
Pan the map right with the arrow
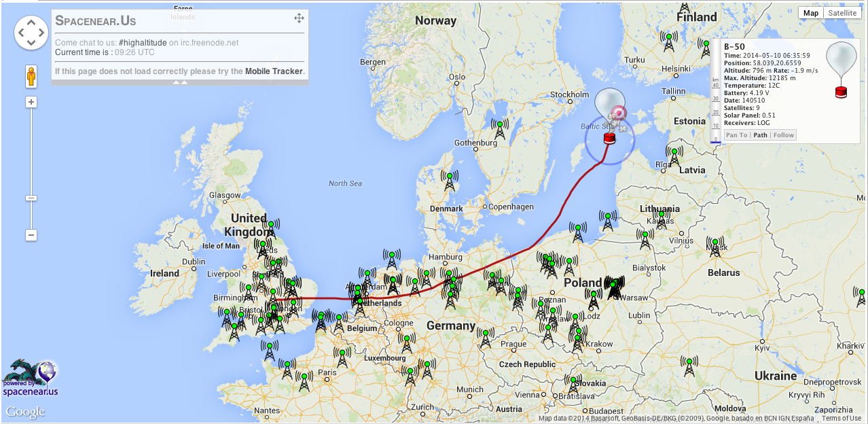(41, 33)
